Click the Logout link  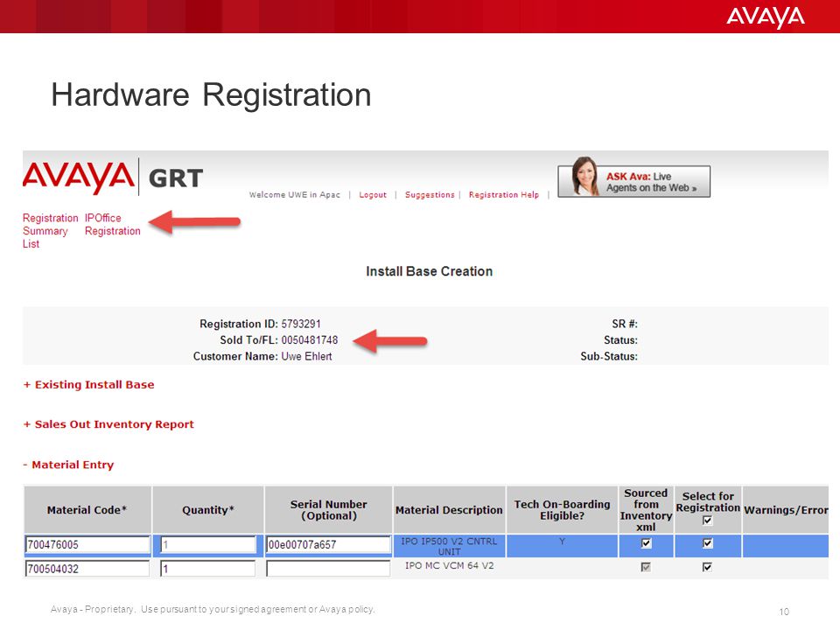tap(373, 195)
